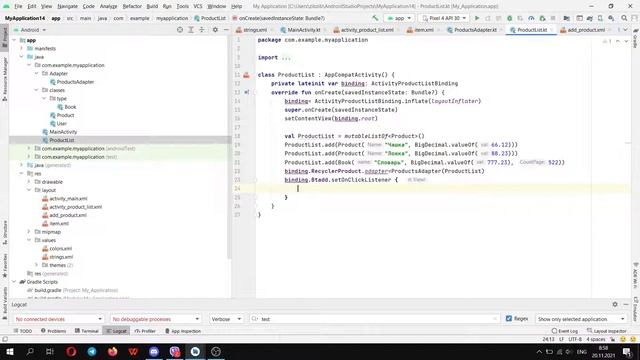640x360 pixels.
Task: Click Expand All icon in project panel
Action: coord(191,30)
